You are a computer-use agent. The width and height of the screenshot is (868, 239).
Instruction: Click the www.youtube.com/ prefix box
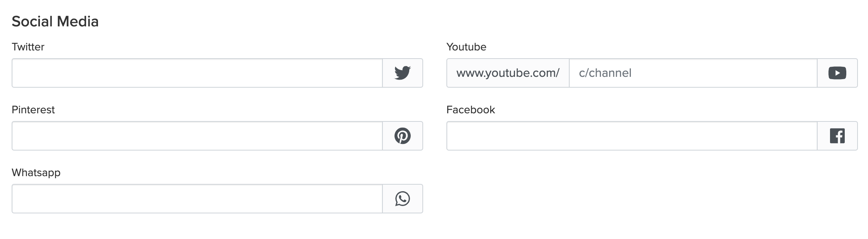(x=508, y=73)
